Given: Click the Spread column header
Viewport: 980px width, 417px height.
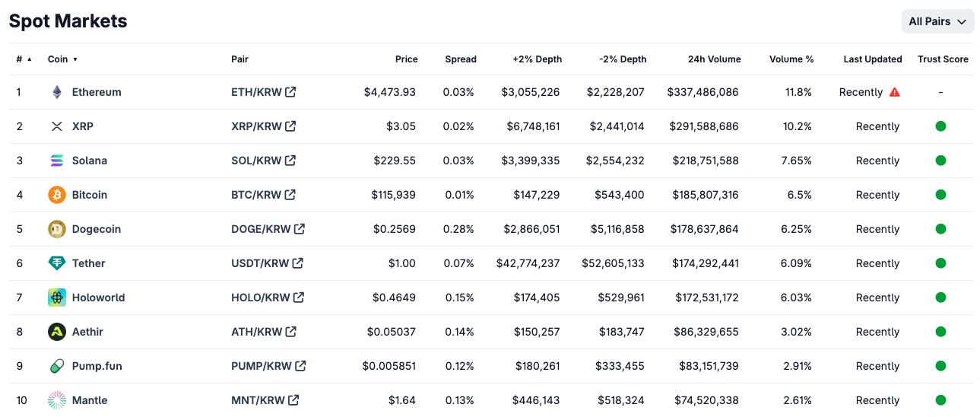Looking at the screenshot, I should (461, 59).
